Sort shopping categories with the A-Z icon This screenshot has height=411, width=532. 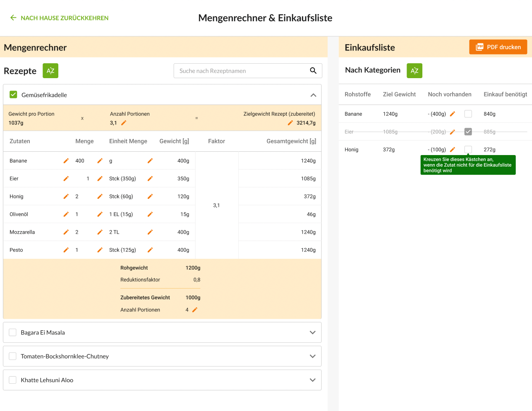click(414, 71)
